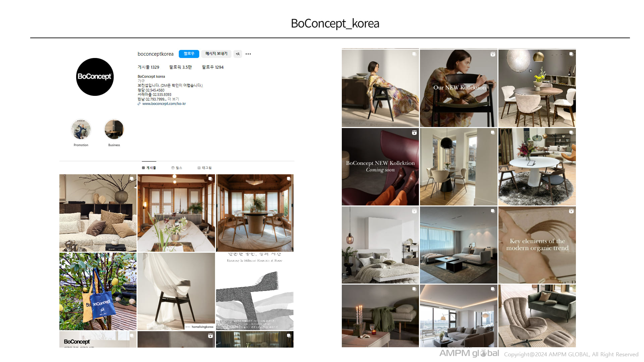This screenshot has width=644, height=362.
Task: Open the Our NEW Kollektion reel
Action: click(x=459, y=88)
